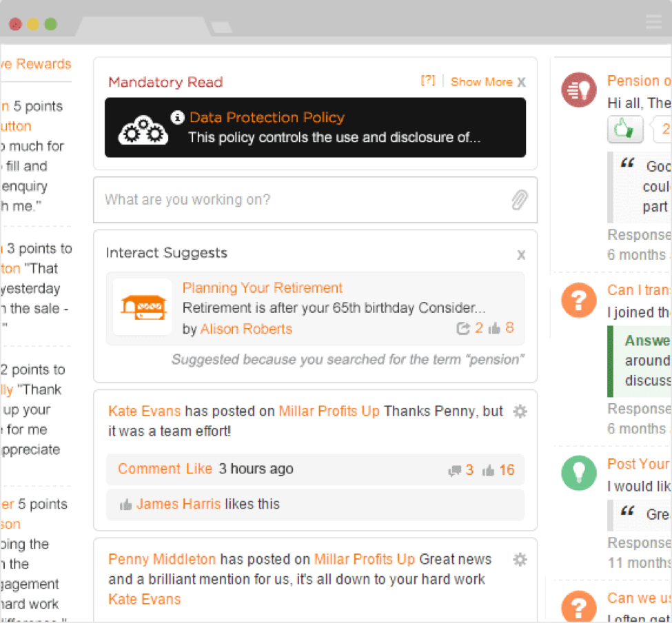
Task: Open the 'Can I tran...' question
Action: pos(639,290)
